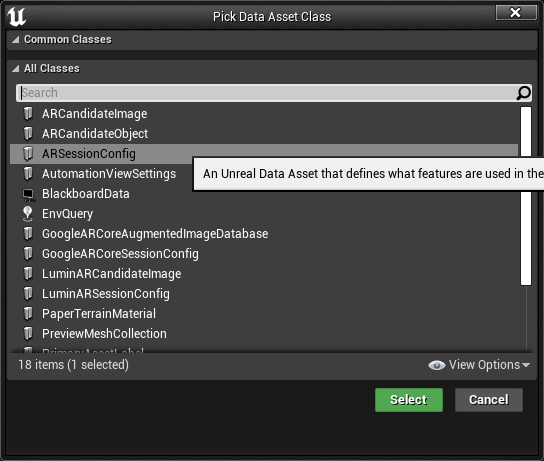Click the ARSessionConfig class icon
Viewport: 544px width, 461px height.
[28, 154]
